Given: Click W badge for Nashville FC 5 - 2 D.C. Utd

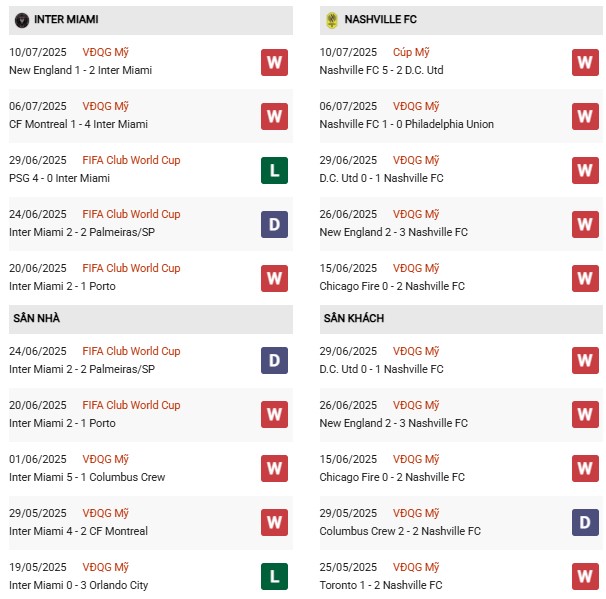Looking at the screenshot, I should [585, 62].
